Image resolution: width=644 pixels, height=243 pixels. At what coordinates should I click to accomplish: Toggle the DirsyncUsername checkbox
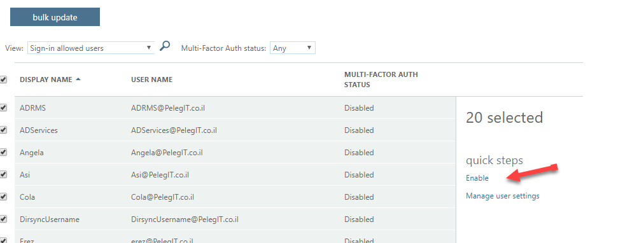click(x=3, y=219)
